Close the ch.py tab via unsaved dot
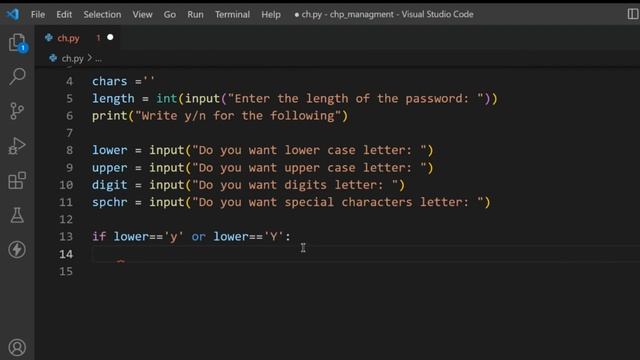The height and width of the screenshot is (360, 640). [110, 38]
